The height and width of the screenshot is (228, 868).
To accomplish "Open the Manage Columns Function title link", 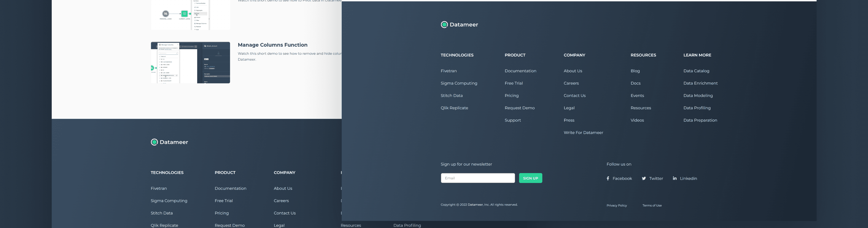I will click(x=272, y=45).
